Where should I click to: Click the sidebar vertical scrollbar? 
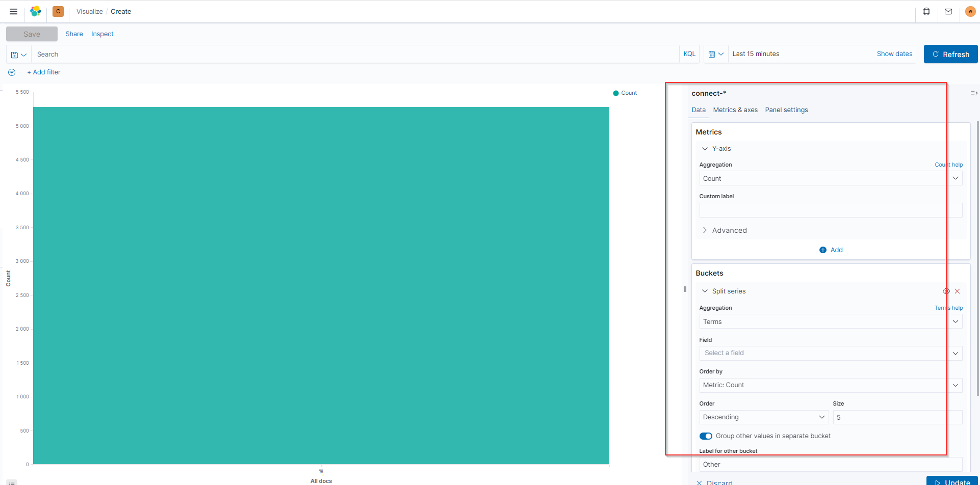pos(977,258)
